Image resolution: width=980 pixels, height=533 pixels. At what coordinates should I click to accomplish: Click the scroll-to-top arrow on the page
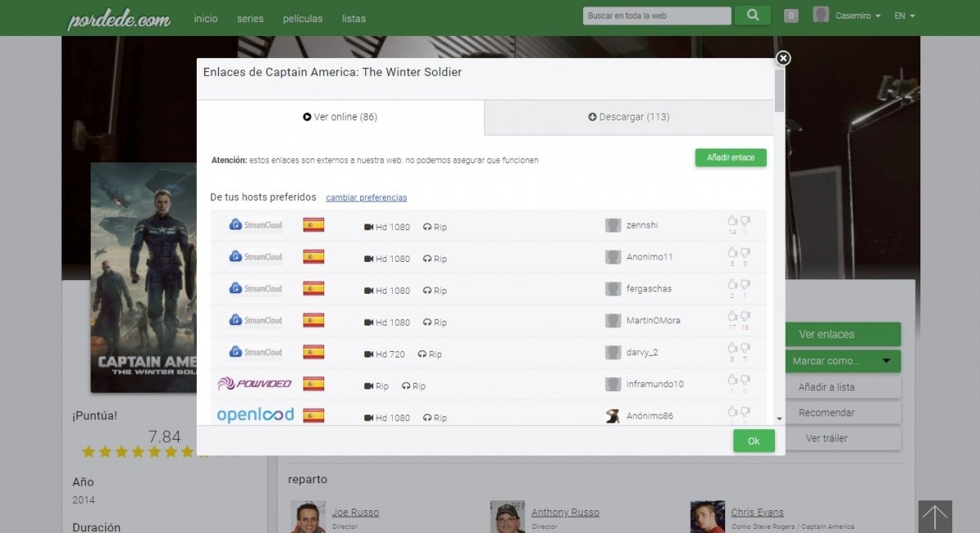[935, 517]
